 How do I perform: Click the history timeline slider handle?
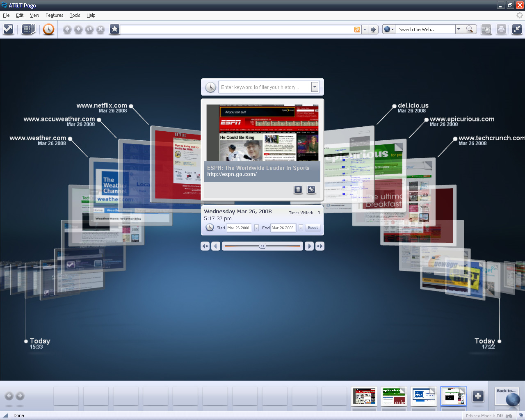pos(262,246)
